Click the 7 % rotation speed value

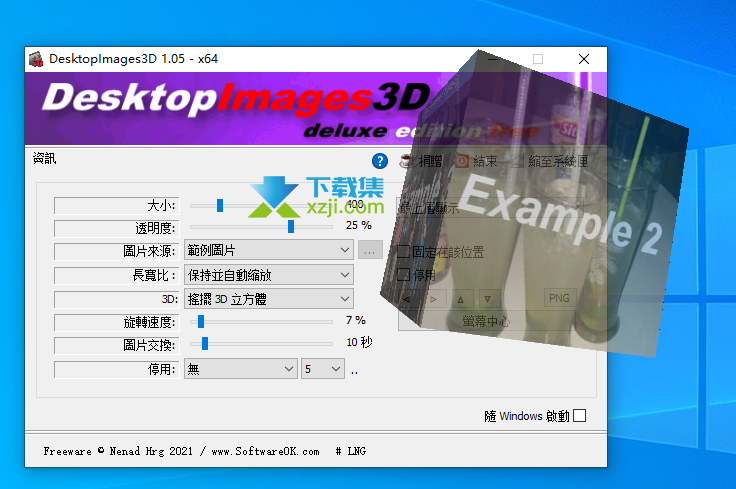click(x=356, y=321)
